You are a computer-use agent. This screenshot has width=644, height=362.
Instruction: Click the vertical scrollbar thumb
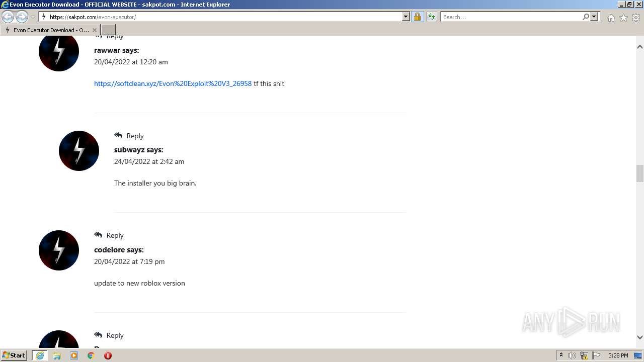pyautogui.click(x=640, y=173)
